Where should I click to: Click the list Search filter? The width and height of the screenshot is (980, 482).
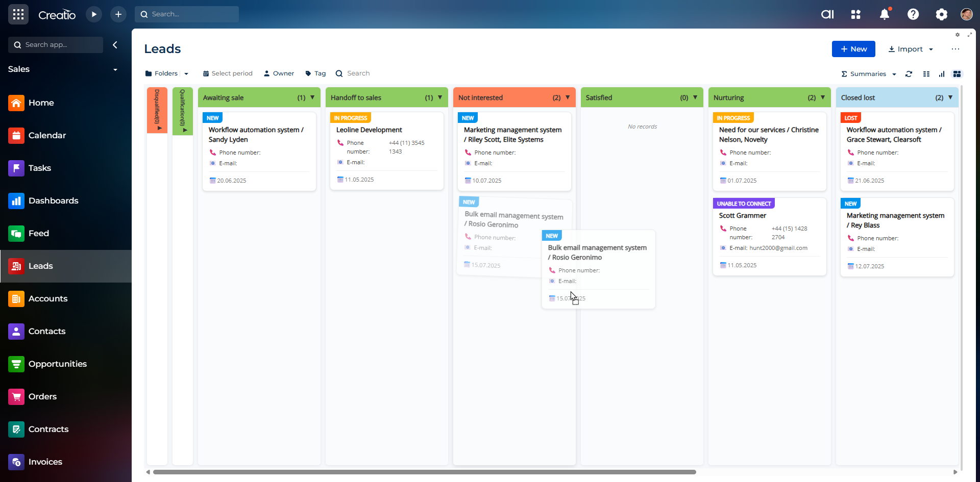(353, 73)
